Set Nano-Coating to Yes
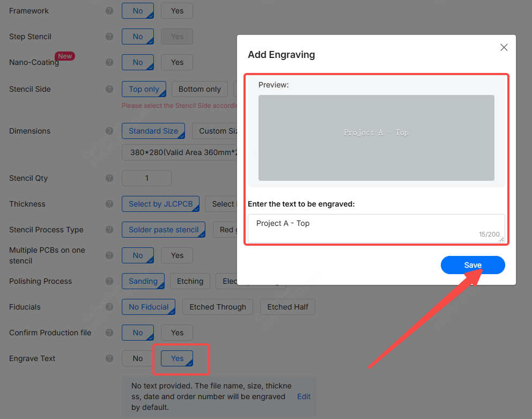Image resolution: width=532 pixels, height=419 pixels. point(177,62)
